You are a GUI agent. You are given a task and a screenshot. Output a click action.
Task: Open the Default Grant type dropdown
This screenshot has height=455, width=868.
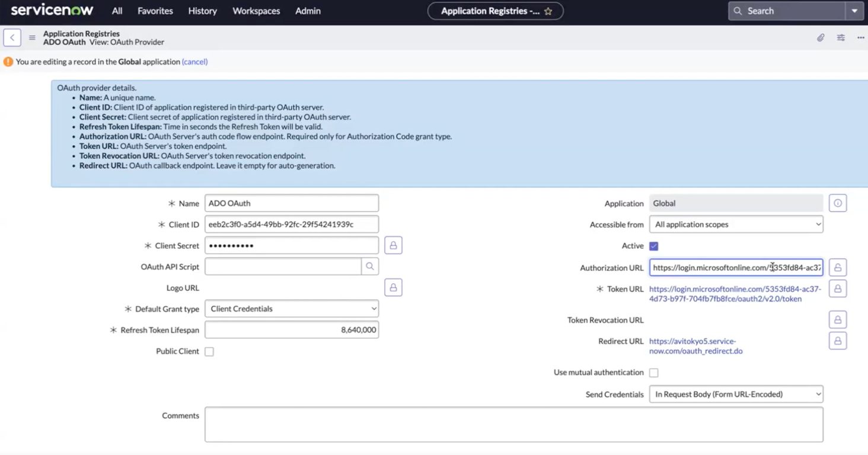click(x=292, y=309)
